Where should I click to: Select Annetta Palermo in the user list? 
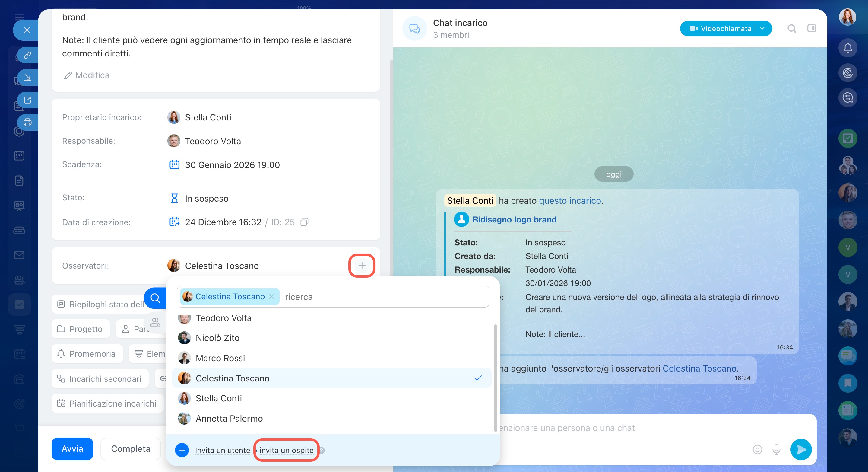pyautogui.click(x=229, y=418)
